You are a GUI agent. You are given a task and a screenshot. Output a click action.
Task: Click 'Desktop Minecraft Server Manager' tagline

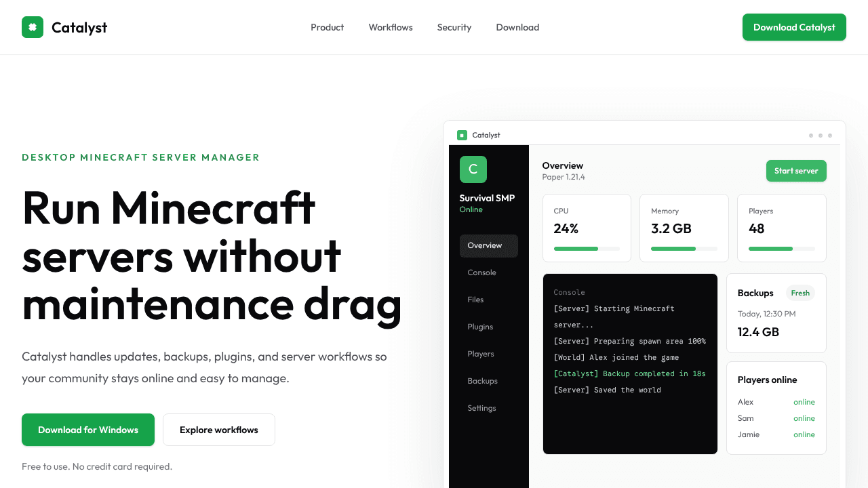pos(141,157)
